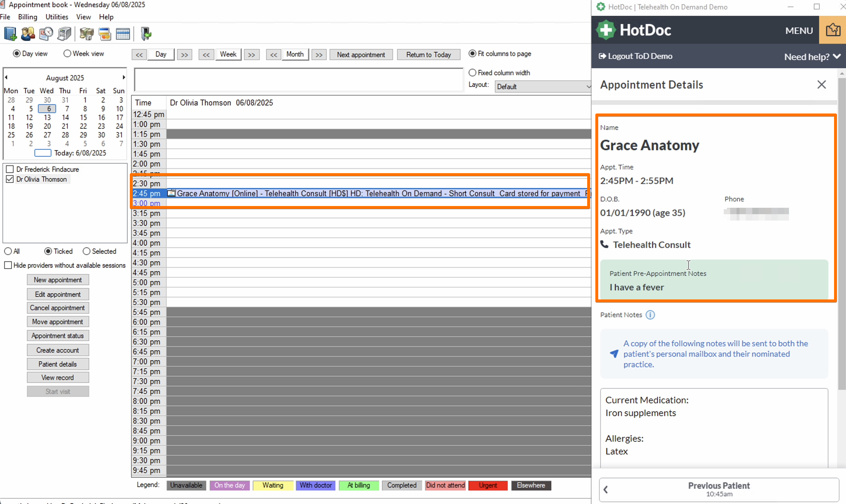This screenshot has height=504, width=846.
Task: Click the printer toolbar icon
Action: pyautogui.click(x=64, y=34)
